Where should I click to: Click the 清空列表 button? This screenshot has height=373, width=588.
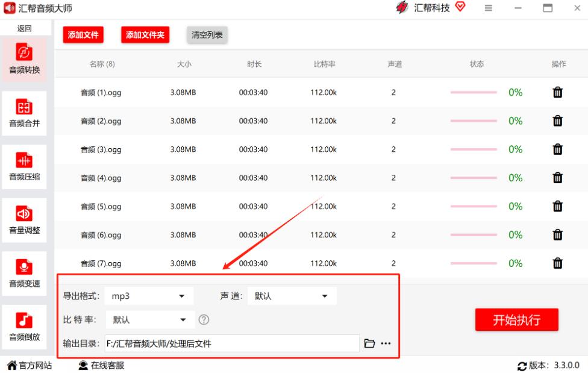click(207, 35)
